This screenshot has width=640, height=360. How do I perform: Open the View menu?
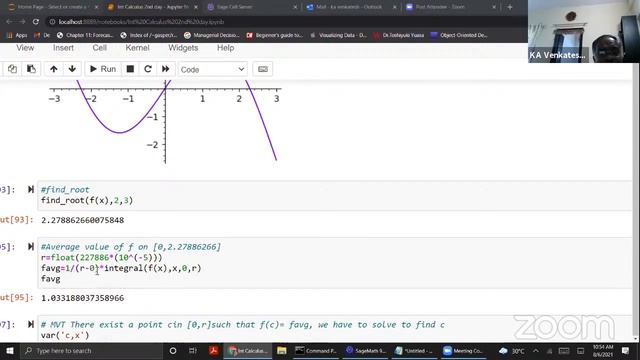[25, 48]
